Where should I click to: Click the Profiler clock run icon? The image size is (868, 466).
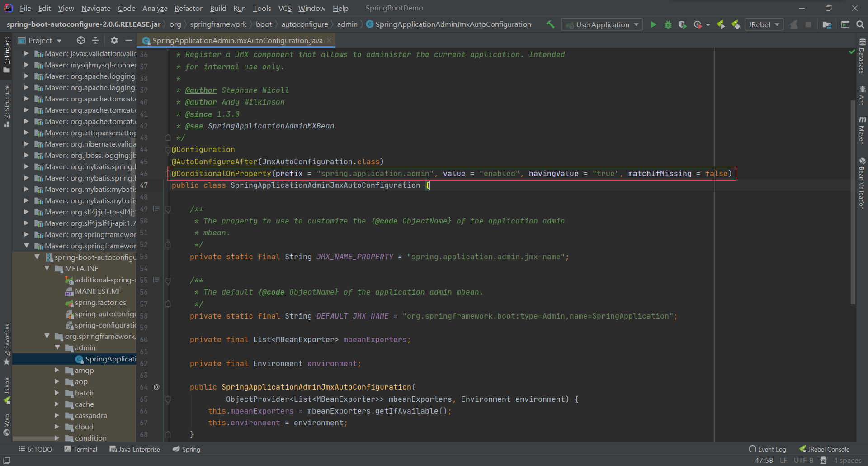698,24
